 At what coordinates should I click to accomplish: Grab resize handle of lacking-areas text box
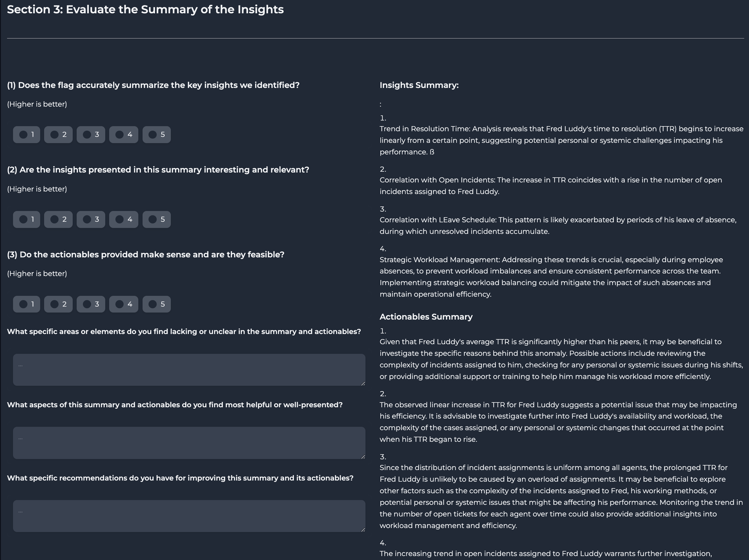coord(363,384)
